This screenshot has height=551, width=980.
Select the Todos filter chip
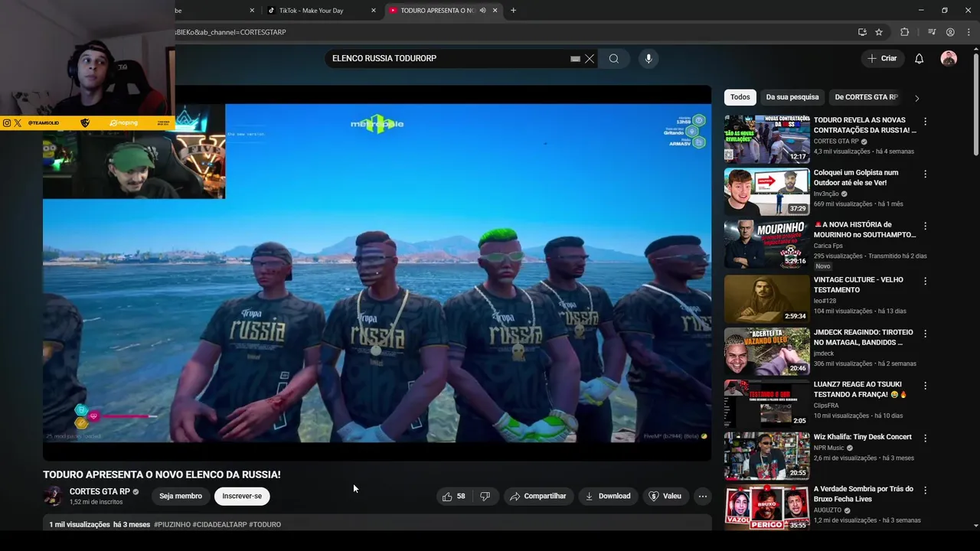click(x=740, y=97)
